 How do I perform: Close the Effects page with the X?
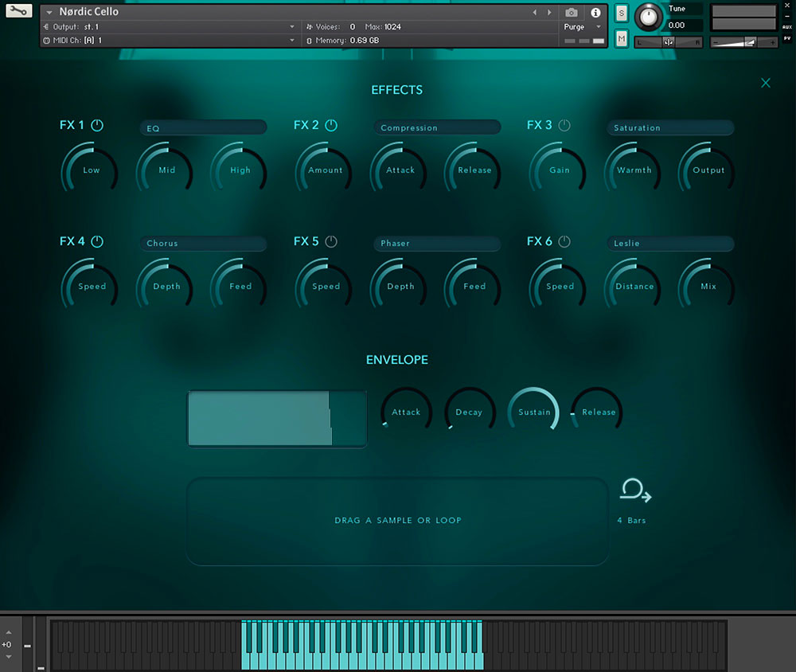tap(765, 82)
